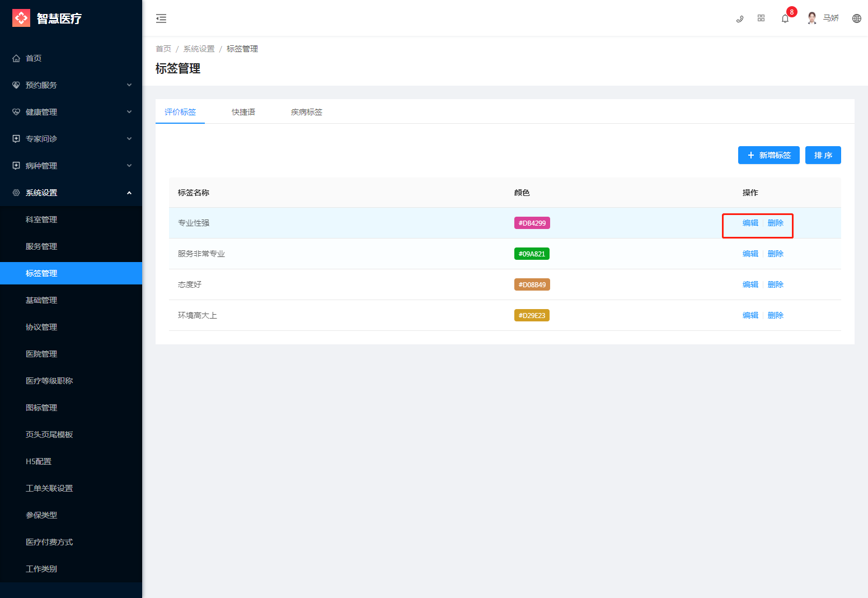868x598 pixels.
Task: Expand the 病种管理 menu chevron
Action: [x=129, y=166]
